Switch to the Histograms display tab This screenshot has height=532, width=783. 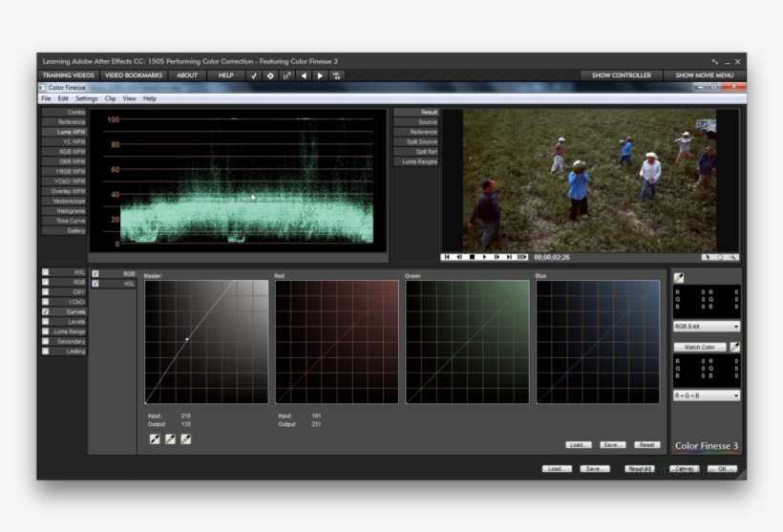click(x=64, y=211)
